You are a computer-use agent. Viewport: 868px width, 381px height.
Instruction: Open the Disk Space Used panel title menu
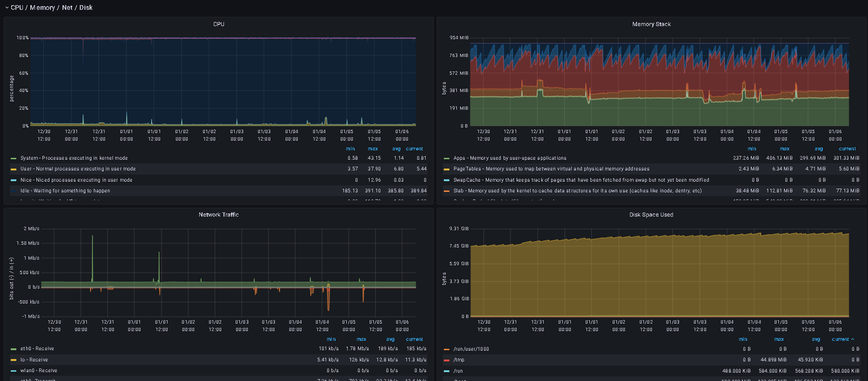click(651, 215)
